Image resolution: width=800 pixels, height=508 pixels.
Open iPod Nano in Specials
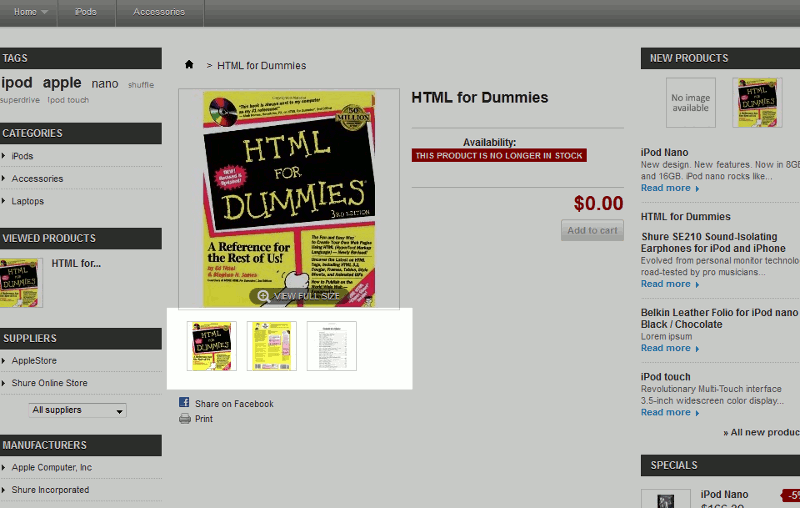[x=724, y=494]
